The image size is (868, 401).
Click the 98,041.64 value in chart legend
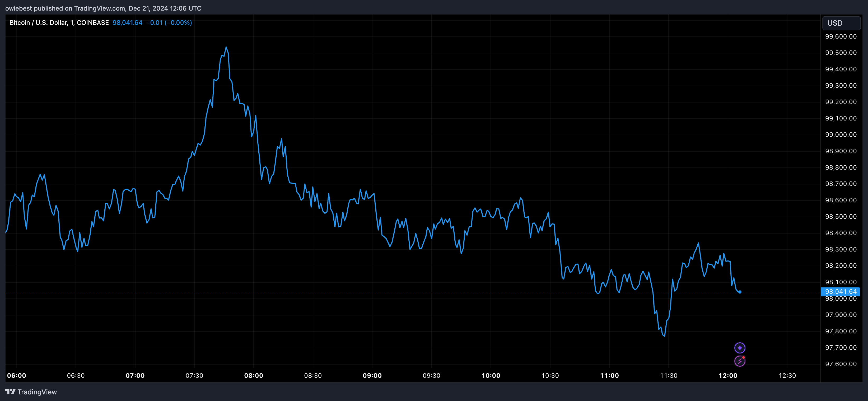pos(127,22)
